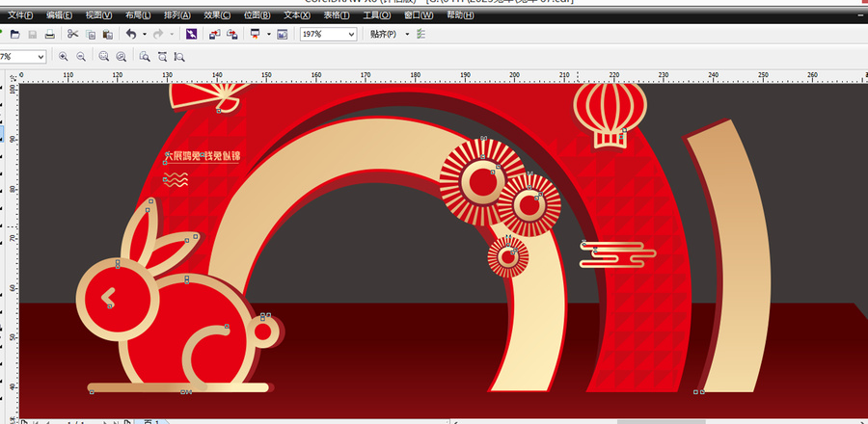Expand the application launcher dropdown arrow
This screenshot has height=424, width=868.
pos(269,35)
